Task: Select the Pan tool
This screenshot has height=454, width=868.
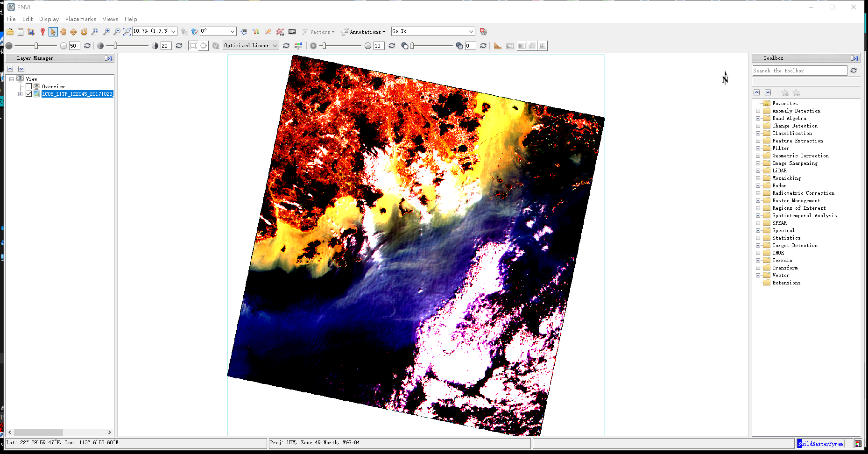Action: pos(63,31)
